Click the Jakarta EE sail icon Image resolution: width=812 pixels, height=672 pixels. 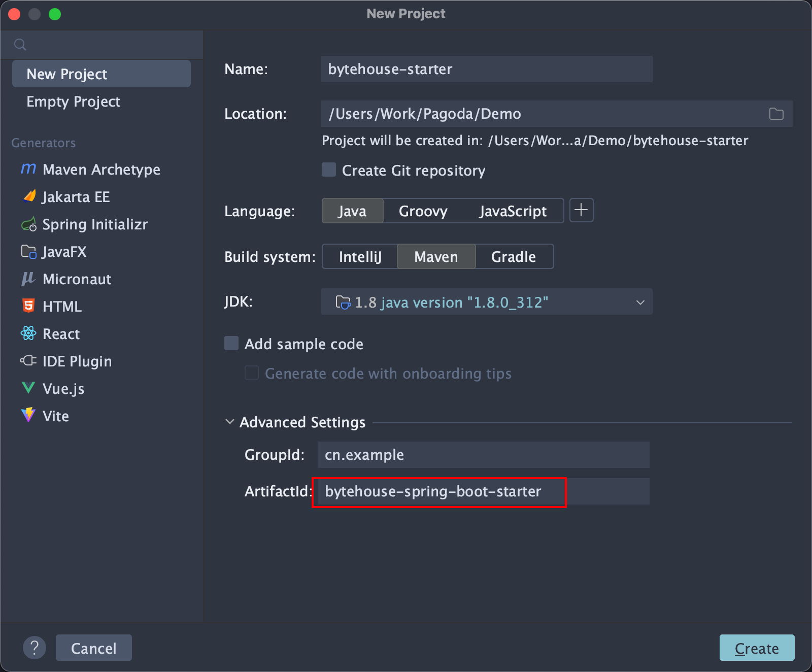(x=29, y=196)
